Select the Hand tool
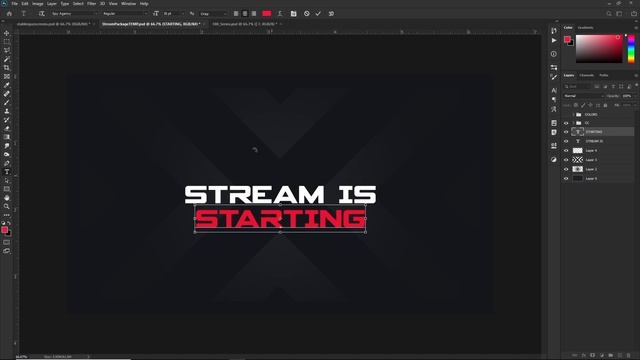Viewport: 640px width, 360px height. (7, 198)
